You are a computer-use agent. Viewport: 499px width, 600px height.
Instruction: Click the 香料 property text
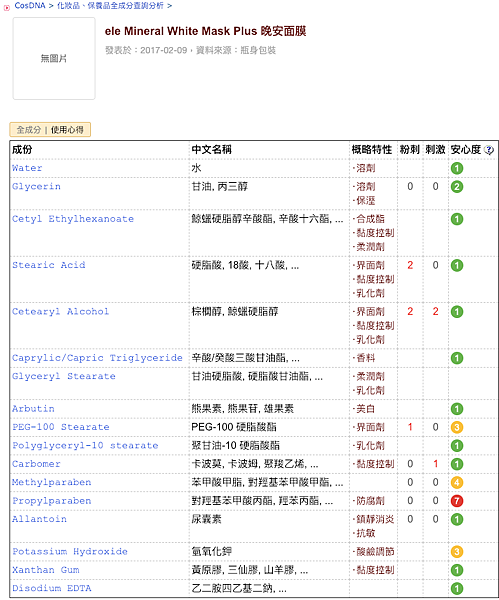(365, 358)
